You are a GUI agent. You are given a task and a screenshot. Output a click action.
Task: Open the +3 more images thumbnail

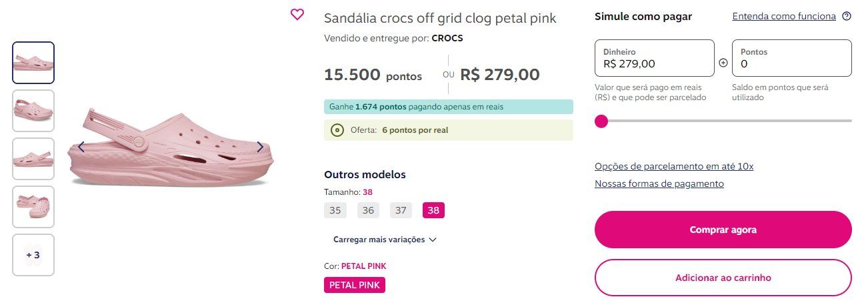tap(33, 255)
